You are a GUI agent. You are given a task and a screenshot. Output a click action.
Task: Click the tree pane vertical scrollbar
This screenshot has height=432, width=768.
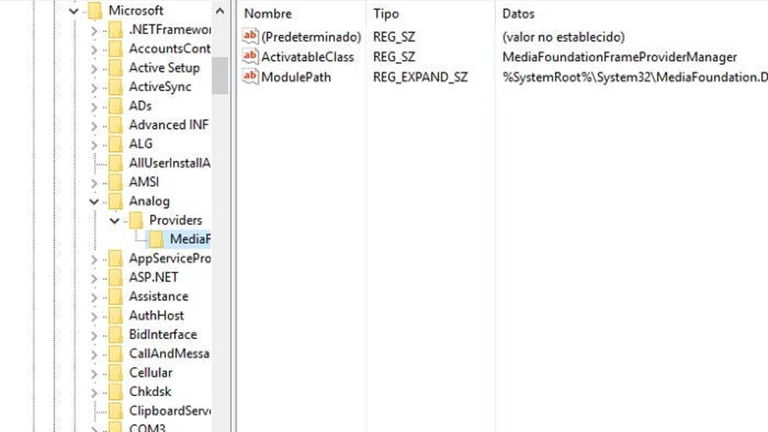(219, 250)
